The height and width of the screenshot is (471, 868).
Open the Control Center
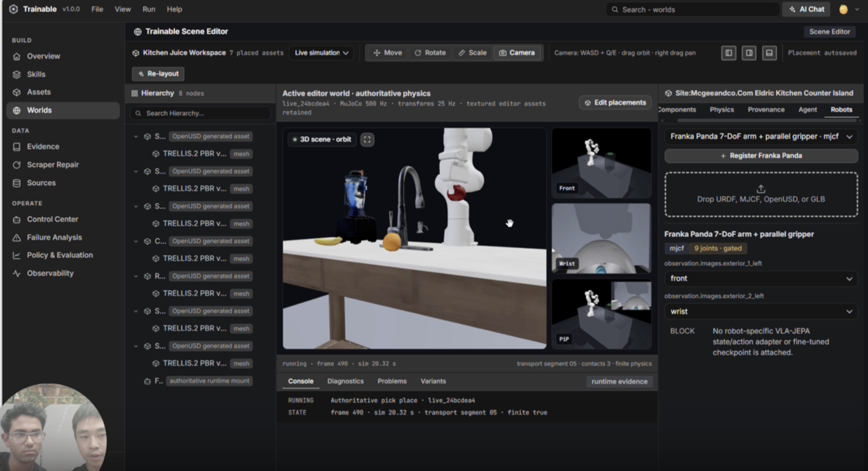click(x=52, y=219)
